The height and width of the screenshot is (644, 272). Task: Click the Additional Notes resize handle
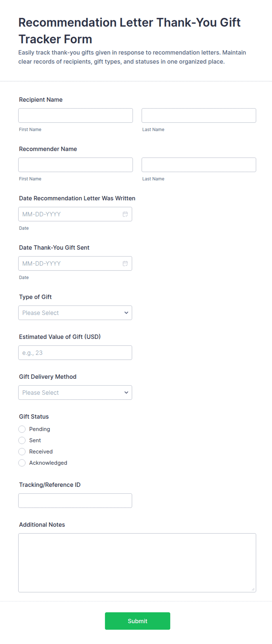(253, 589)
